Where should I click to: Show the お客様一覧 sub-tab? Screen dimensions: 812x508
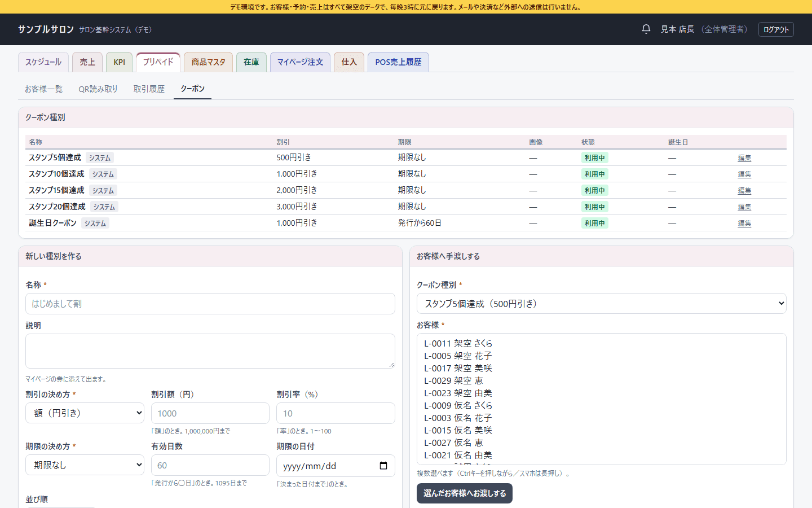click(x=43, y=89)
